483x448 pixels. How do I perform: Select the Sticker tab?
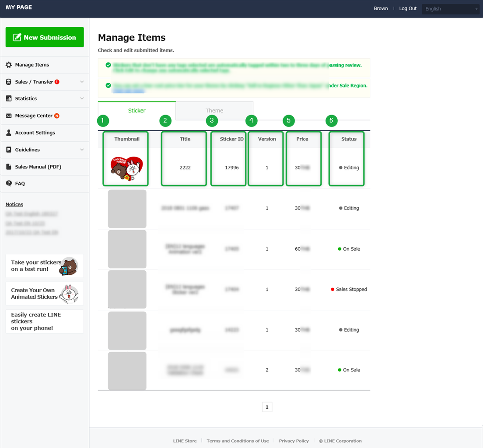point(136,111)
